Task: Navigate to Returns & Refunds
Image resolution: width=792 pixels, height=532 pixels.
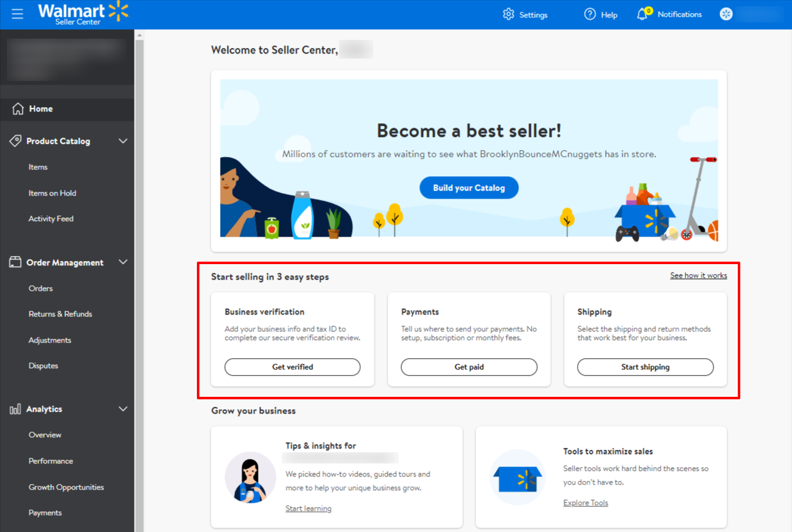Action: pos(60,313)
